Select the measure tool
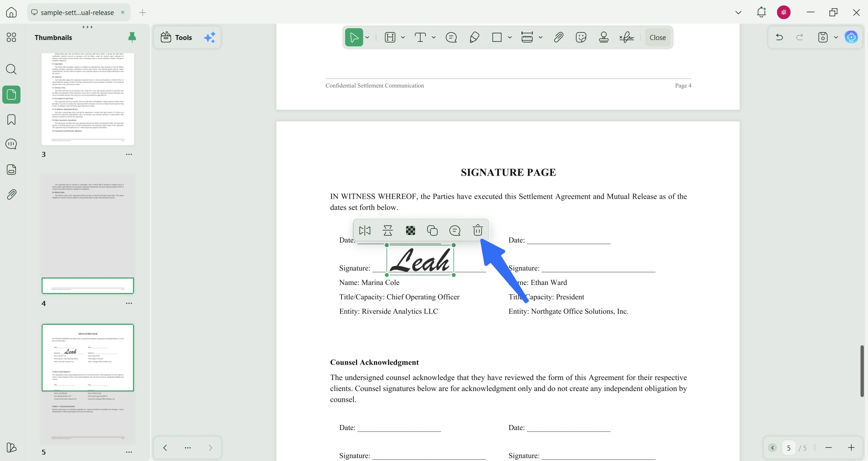 527,37
